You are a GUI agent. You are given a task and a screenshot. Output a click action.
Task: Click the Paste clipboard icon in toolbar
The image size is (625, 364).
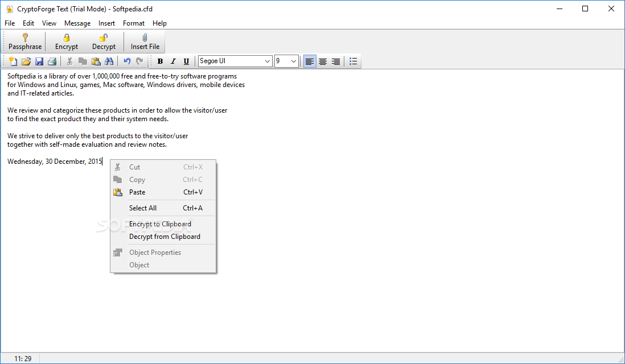(x=96, y=61)
